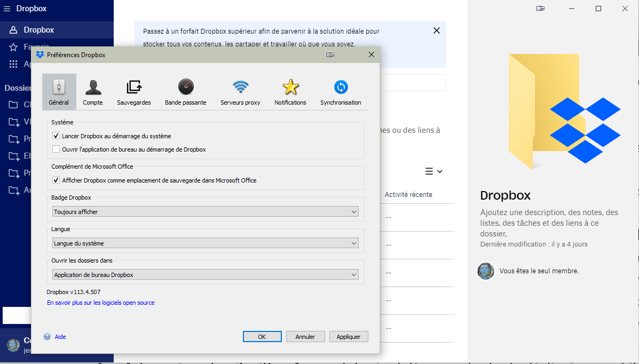Click the Dropbox logo in preferences title bar
Screen dimensions: 639x364
tap(40, 54)
